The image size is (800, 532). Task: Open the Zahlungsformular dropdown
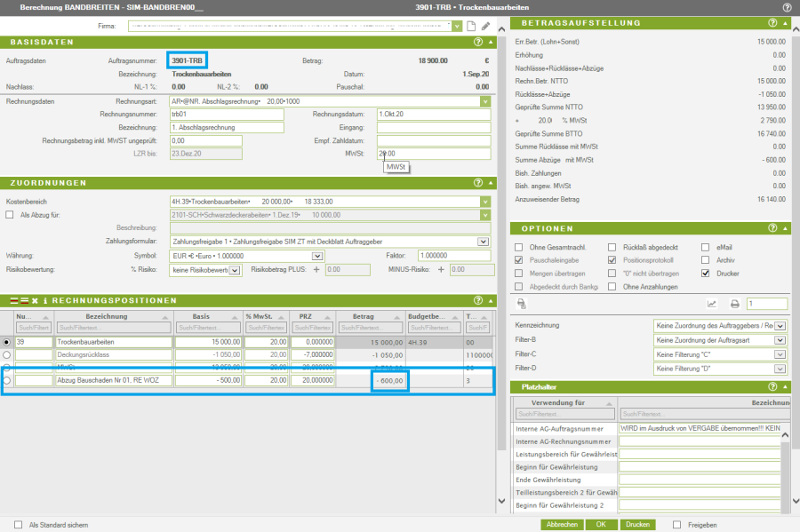pyautogui.click(x=484, y=241)
